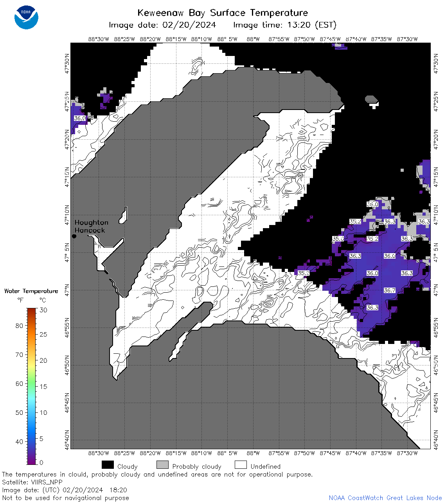Click the 30 °C tick label

[x=43, y=310]
